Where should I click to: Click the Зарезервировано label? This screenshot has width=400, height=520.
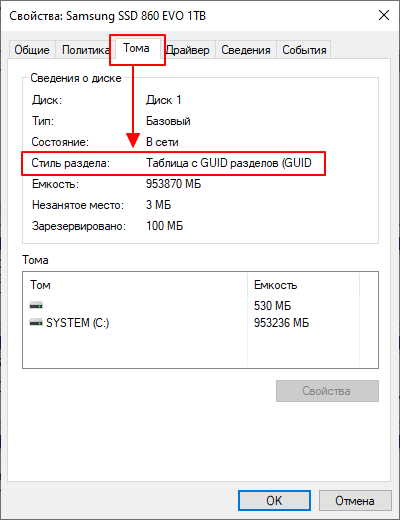tap(79, 226)
